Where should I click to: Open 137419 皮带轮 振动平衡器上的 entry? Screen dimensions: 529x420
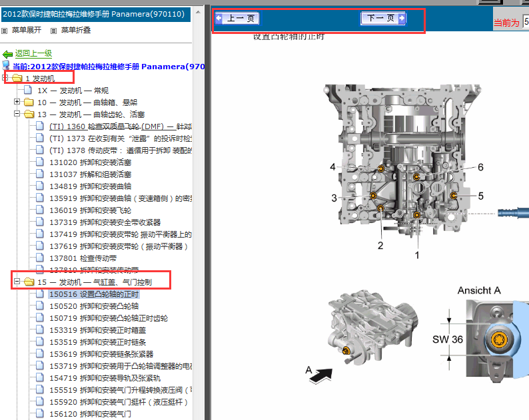(121, 234)
